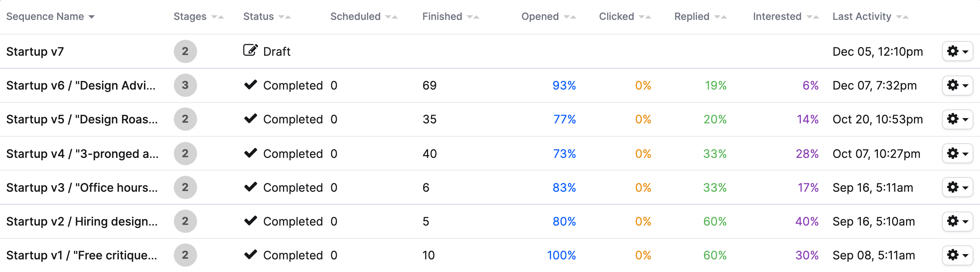Viewport: 980px width, 272px height.
Task: Open gear menu for Startup v5 sequence
Action: click(x=957, y=119)
